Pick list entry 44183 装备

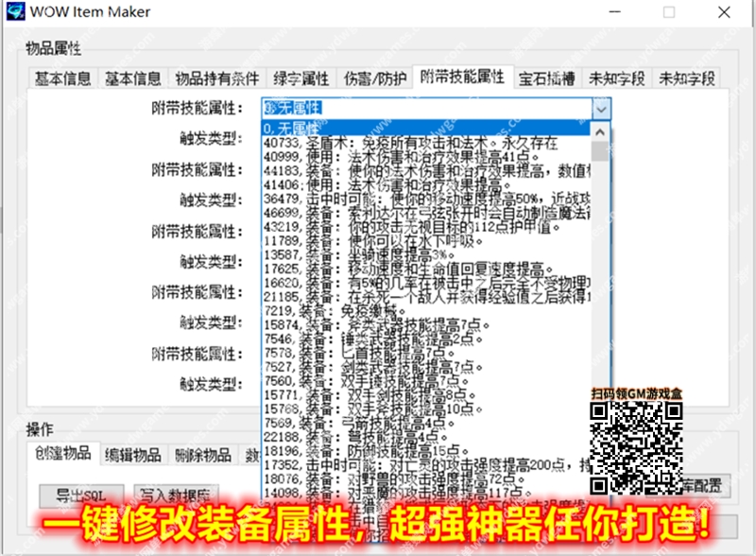[426, 171]
